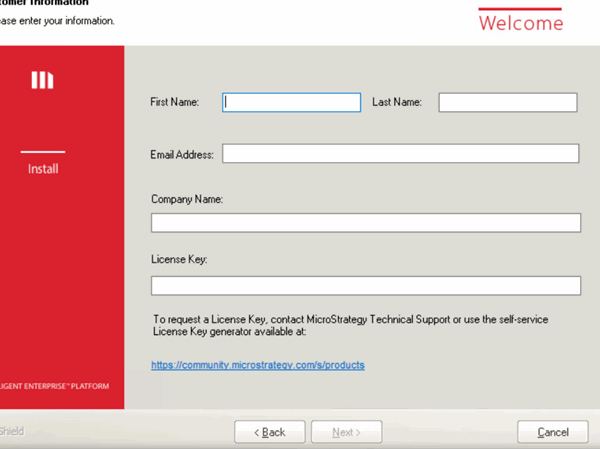This screenshot has width=600, height=449.
Task: Click the Last Name label
Action: pos(397,102)
